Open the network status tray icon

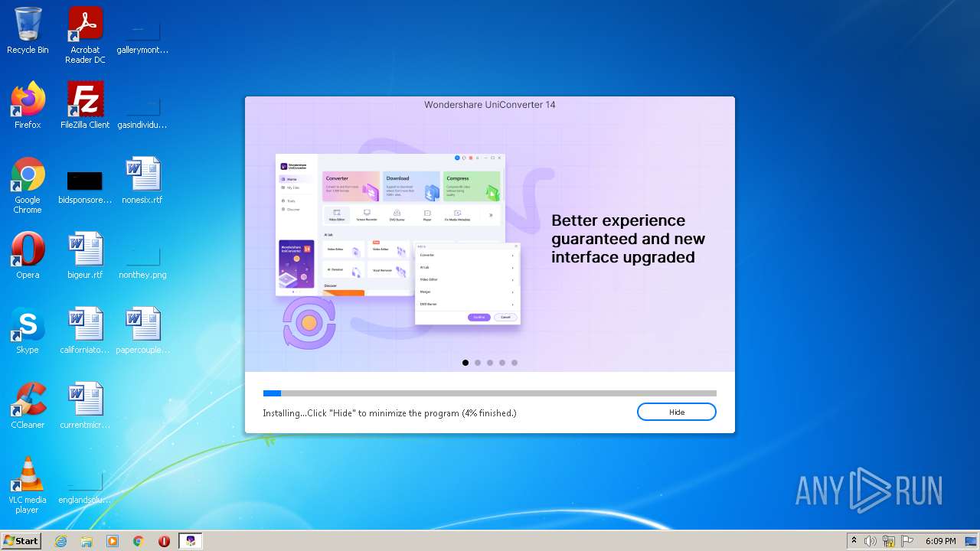click(x=889, y=541)
